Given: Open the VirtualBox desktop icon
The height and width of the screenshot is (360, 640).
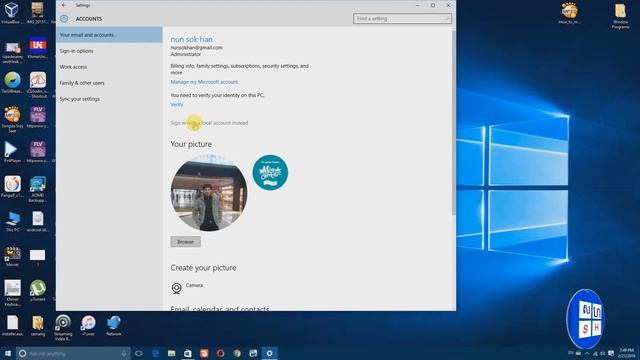Looking at the screenshot, I should (x=11, y=12).
